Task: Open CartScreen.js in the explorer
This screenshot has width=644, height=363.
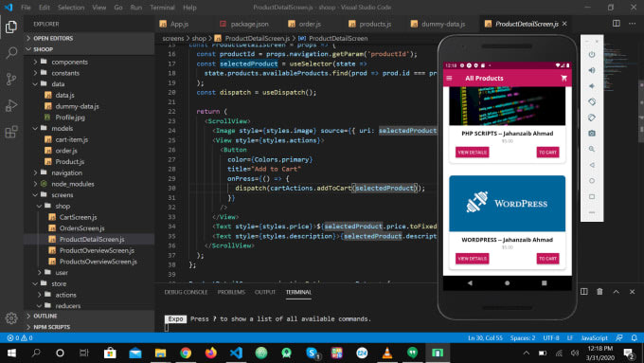Action: 78,217
